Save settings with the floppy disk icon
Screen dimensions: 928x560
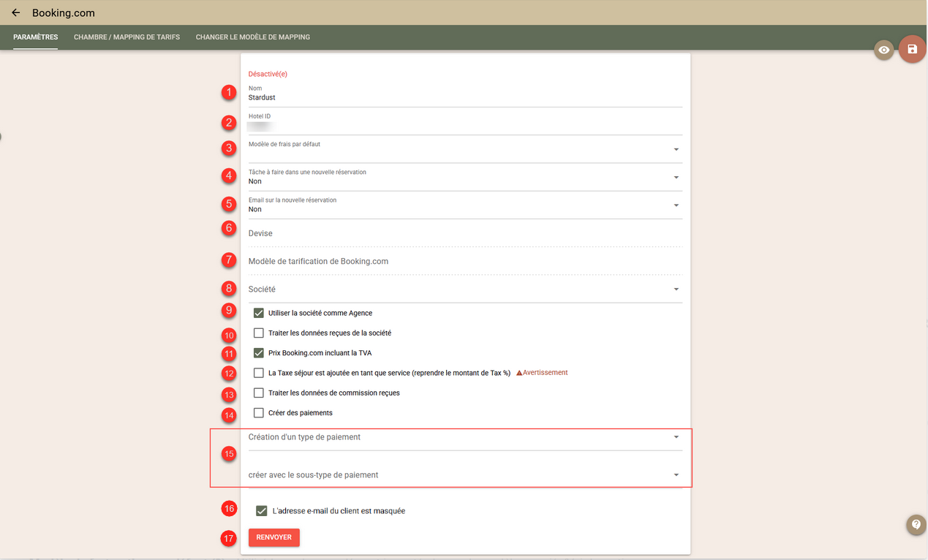point(912,49)
